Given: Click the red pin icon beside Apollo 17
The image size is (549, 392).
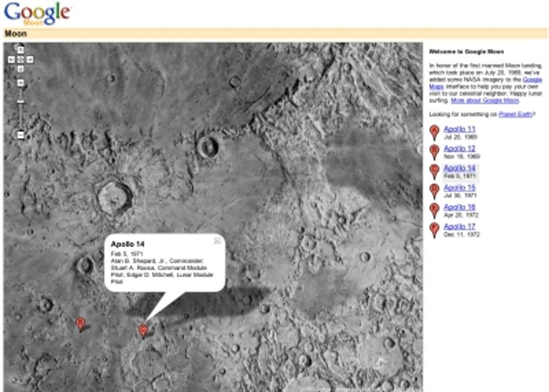Looking at the screenshot, I should point(434,230).
